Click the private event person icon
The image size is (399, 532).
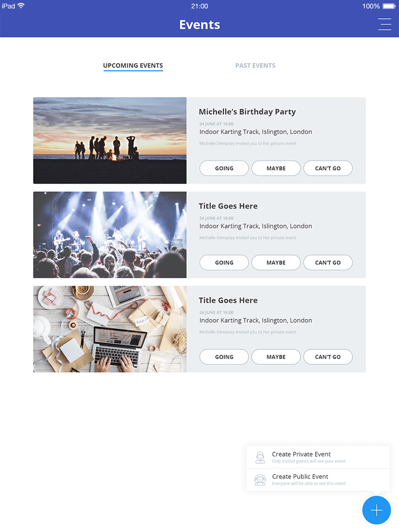[x=260, y=457]
